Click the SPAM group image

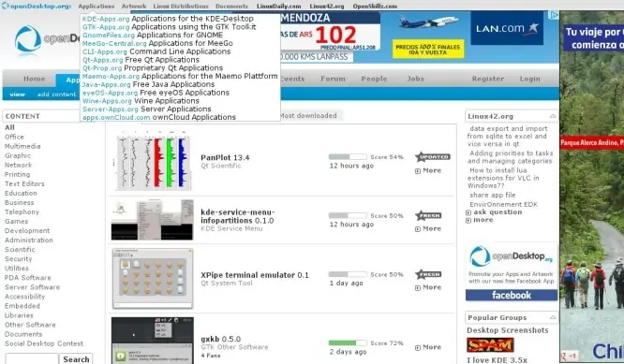click(490, 345)
